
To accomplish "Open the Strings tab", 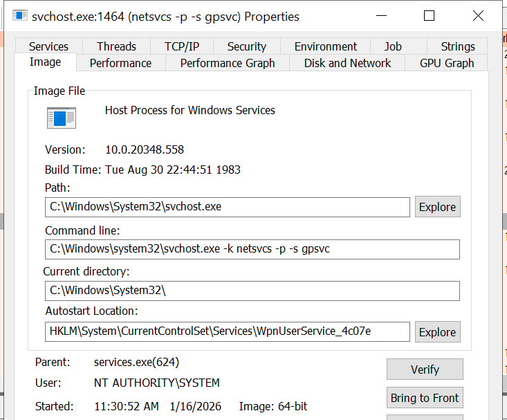I will [x=458, y=46].
